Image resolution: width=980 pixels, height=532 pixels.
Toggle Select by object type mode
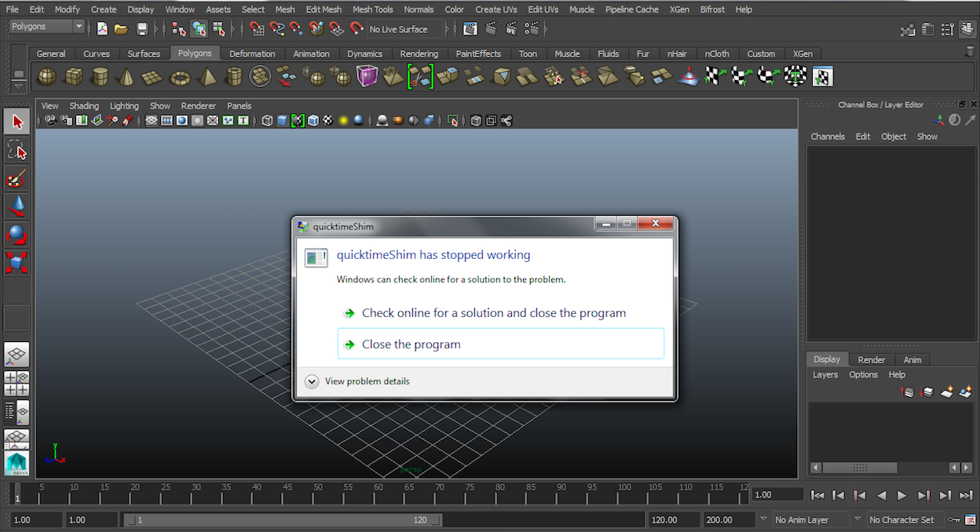click(199, 29)
